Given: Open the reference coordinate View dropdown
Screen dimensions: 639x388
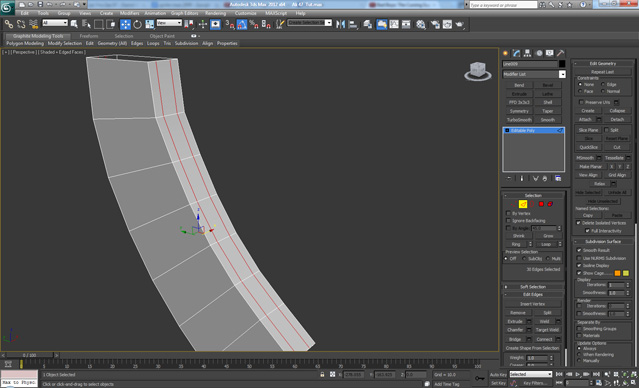Looking at the screenshot, I should tap(169, 23).
